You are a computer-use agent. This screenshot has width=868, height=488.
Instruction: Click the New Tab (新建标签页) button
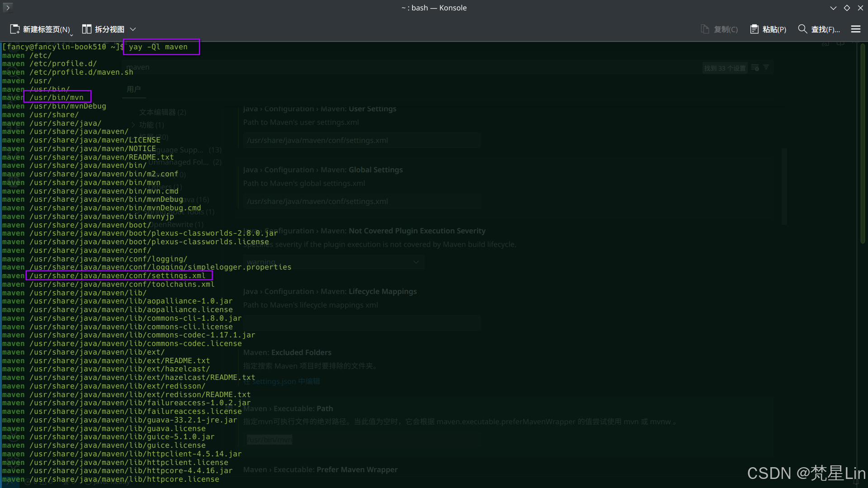pyautogui.click(x=40, y=29)
